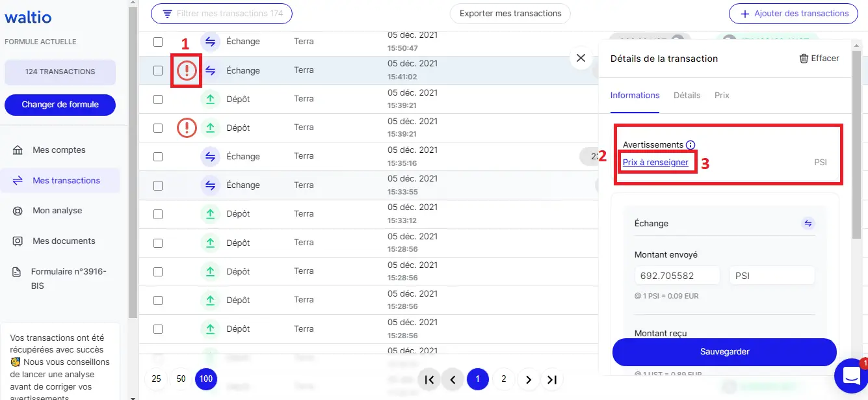
Task: Show 50 transactions per page
Action: point(181,379)
